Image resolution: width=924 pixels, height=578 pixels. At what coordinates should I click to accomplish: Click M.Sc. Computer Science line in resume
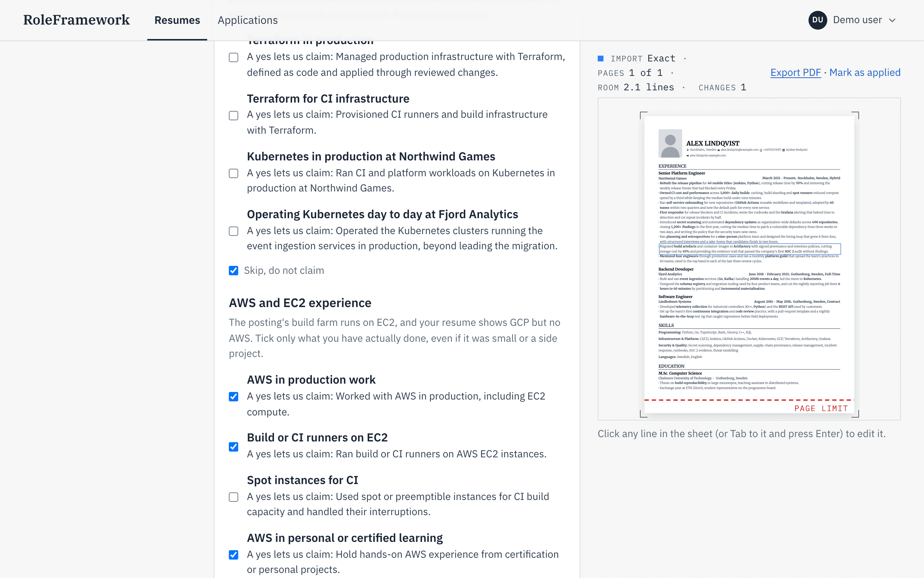click(x=680, y=373)
